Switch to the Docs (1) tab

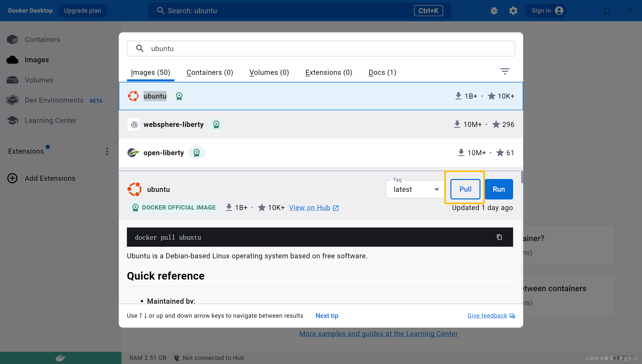tap(382, 73)
